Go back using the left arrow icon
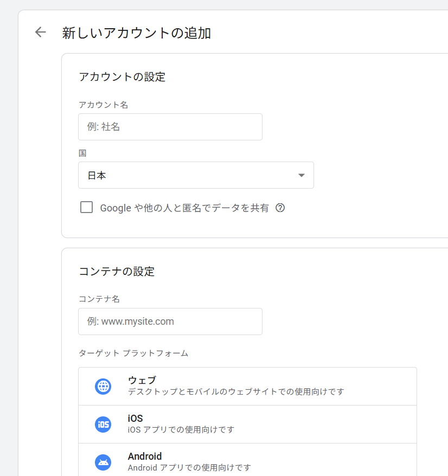This screenshot has width=448, height=476. click(40, 32)
